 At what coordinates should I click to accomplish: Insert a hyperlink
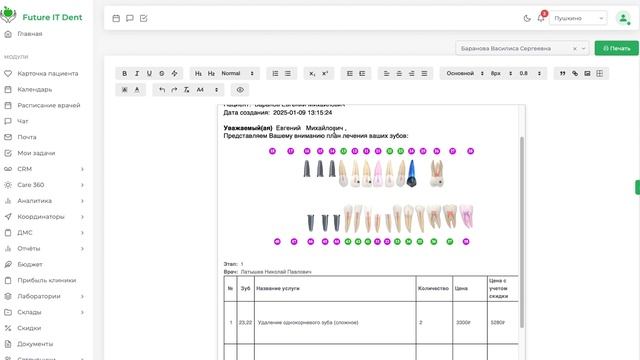[575, 73]
